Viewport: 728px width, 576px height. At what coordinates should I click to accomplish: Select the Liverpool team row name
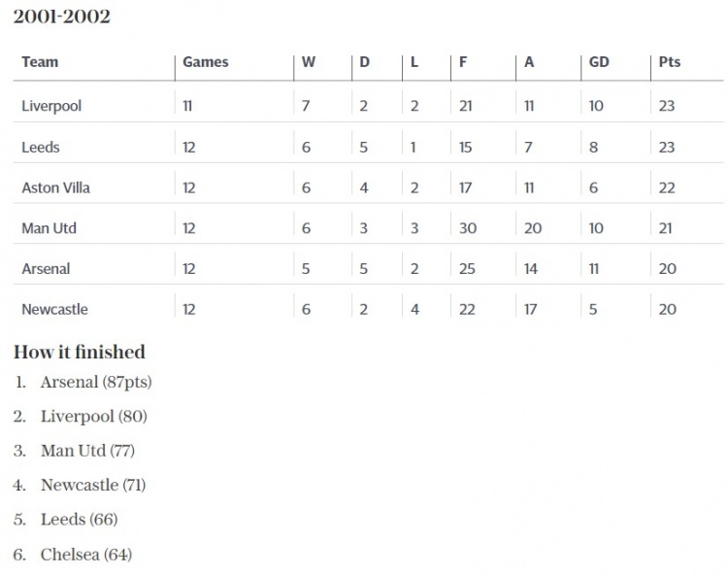[51, 106]
